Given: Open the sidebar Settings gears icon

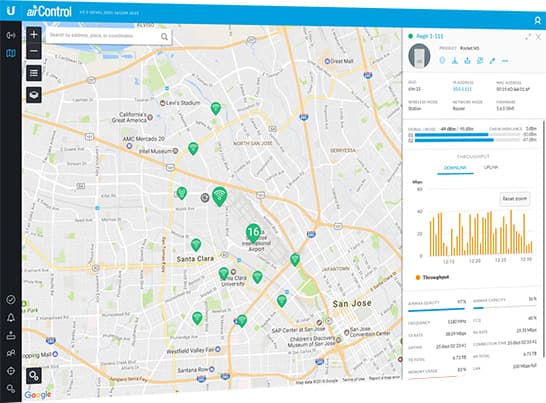Looking at the screenshot, I should pyautogui.click(x=11, y=389).
